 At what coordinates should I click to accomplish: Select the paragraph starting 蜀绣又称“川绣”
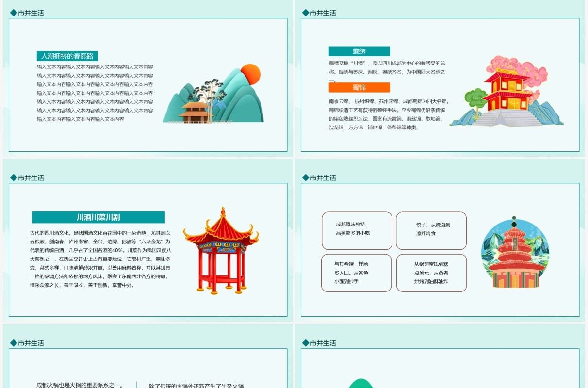[387, 71]
